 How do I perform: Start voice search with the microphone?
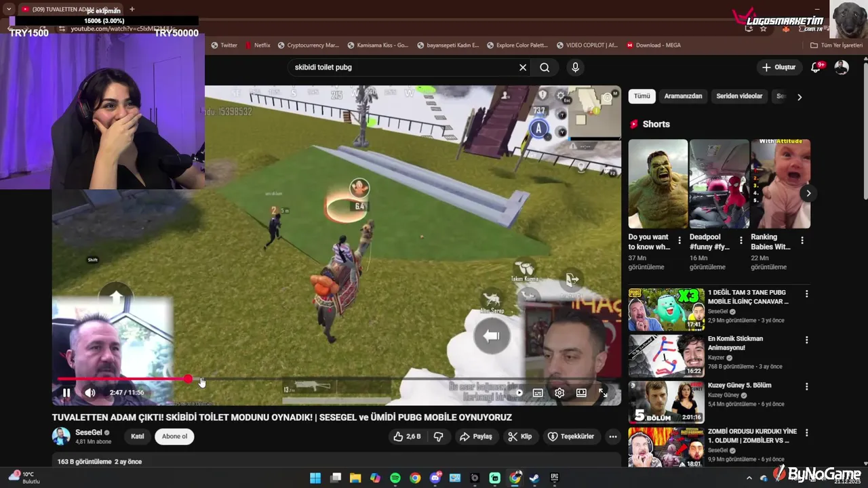(575, 67)
